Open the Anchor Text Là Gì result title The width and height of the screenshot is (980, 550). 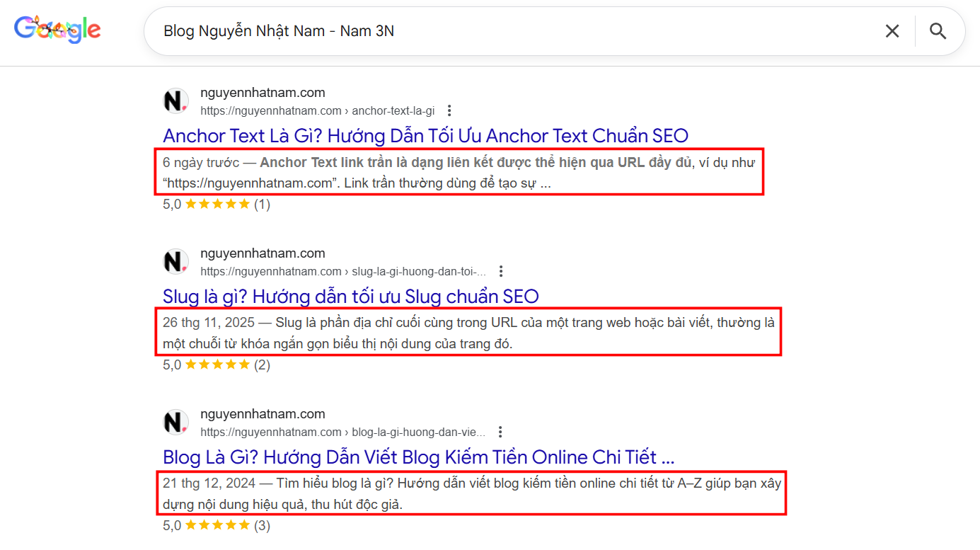425,135
